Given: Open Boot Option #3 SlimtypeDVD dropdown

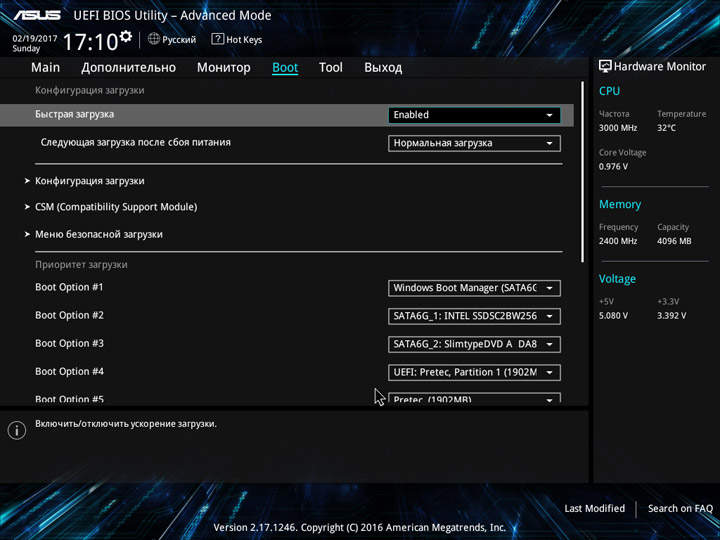Looking at the screenshot, I should [x=474, y=344].
